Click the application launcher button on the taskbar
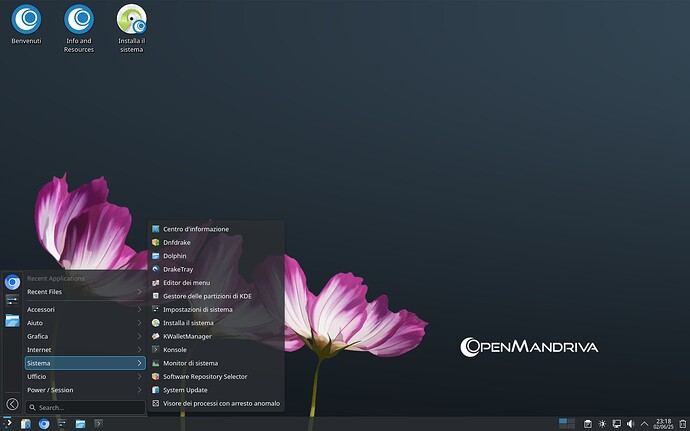The height and width of the screenshot is (431, 690). 7,424
